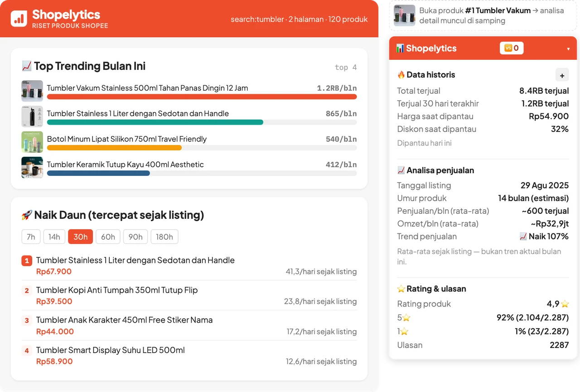Click the rocket icon beside Naik Daun
Screen dimensions: 580x392
pos(27,215)
